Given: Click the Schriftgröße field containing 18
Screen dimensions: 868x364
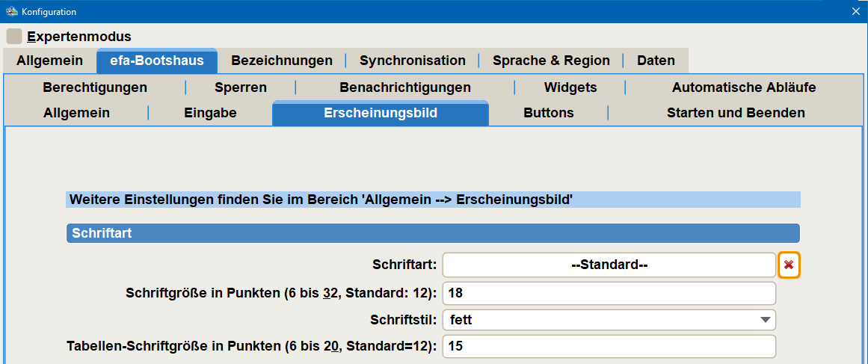Looking at the screenshot, I should 609,293.
